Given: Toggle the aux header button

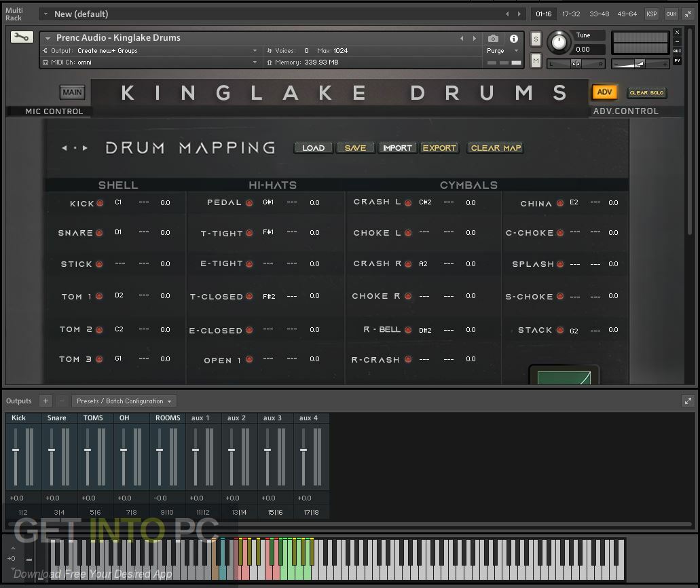Looking at the screenshot, I should point(671,14).
